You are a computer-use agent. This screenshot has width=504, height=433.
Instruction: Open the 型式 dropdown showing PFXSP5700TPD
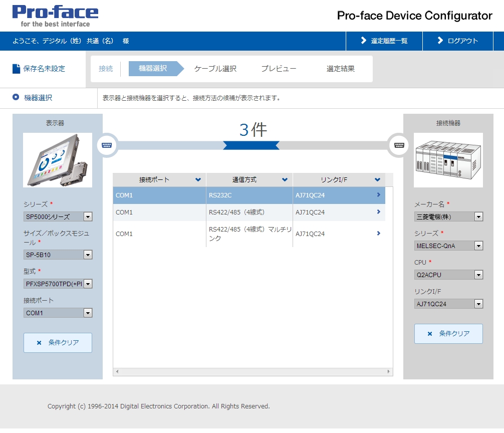click(x=89, y=284)
